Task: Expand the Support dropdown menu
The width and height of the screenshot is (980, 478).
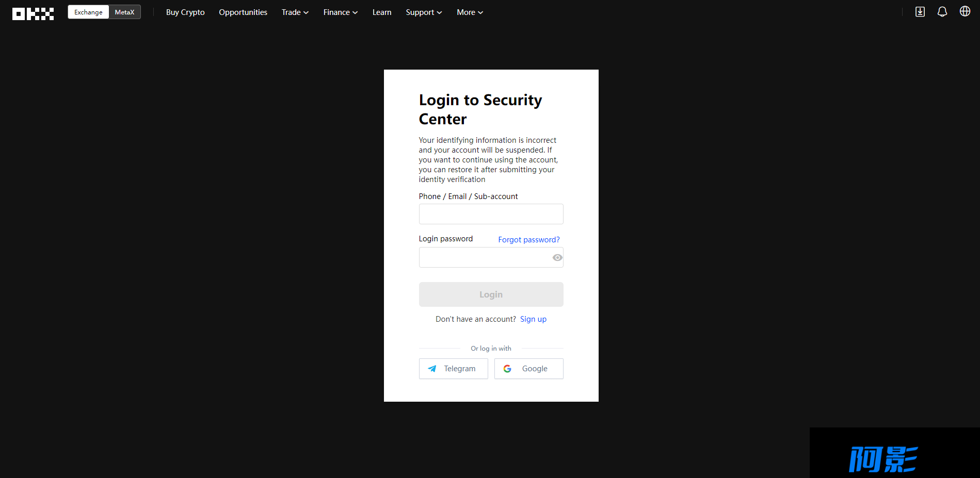Action: [424, 12]
